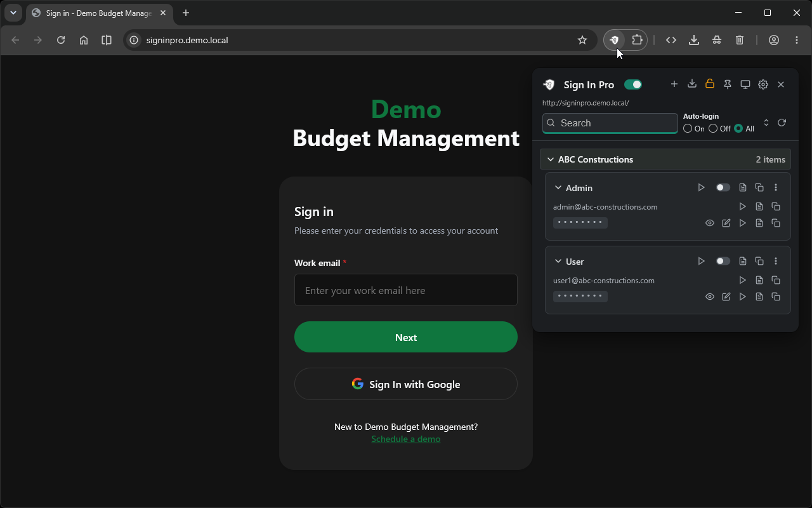Click document icon in the User password row

(759, 297)
